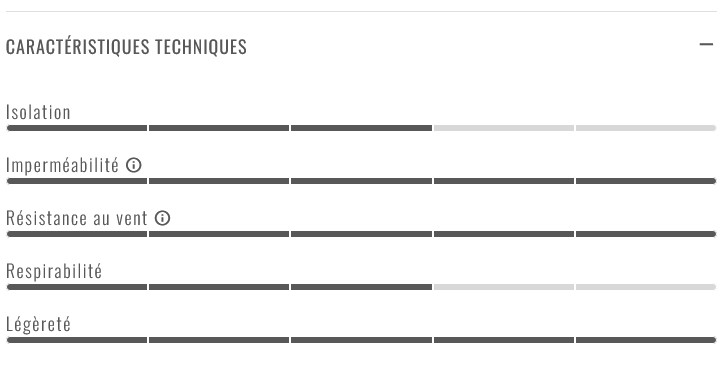The image size is (723, 368).
Task: Click the Résistance au vent label
Action: (77, 218)
